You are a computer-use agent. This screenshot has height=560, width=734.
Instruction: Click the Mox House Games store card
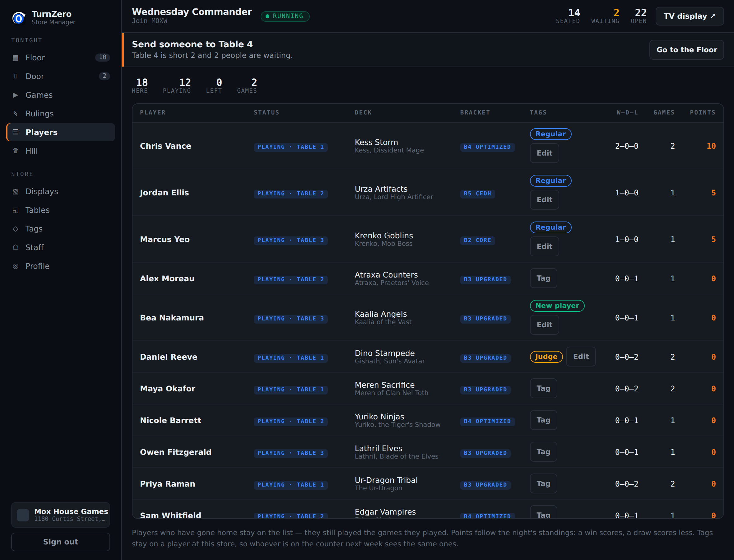point(61,515)
